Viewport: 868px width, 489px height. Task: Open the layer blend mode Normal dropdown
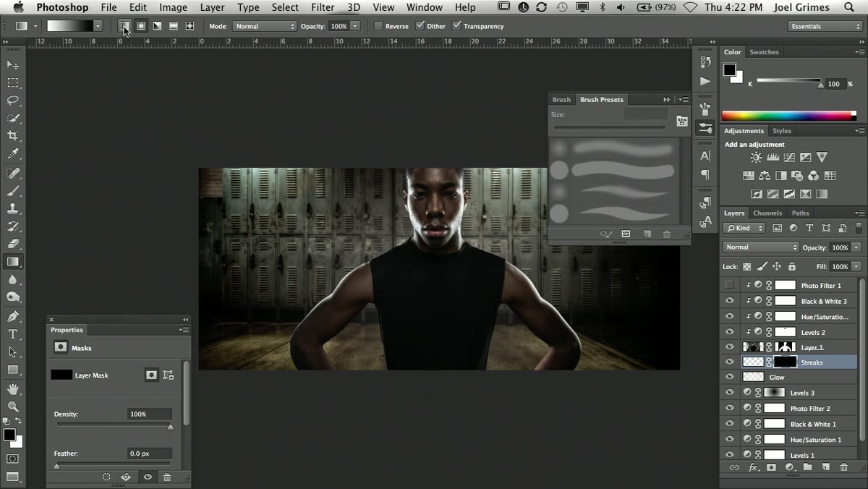(761, 247)
